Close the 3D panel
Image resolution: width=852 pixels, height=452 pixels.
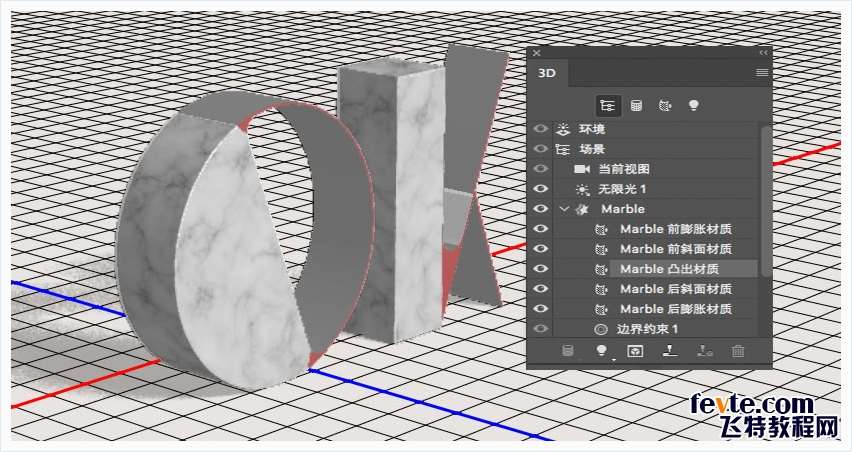pos(536,53)
